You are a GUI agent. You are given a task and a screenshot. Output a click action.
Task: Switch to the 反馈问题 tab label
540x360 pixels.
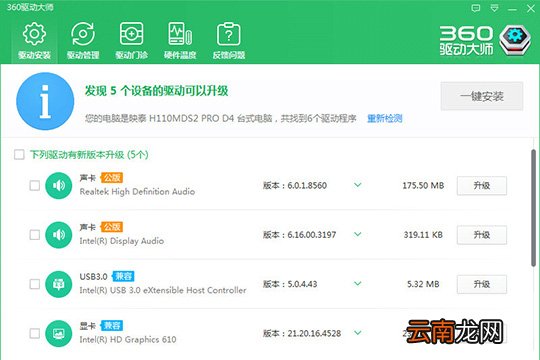229,55
